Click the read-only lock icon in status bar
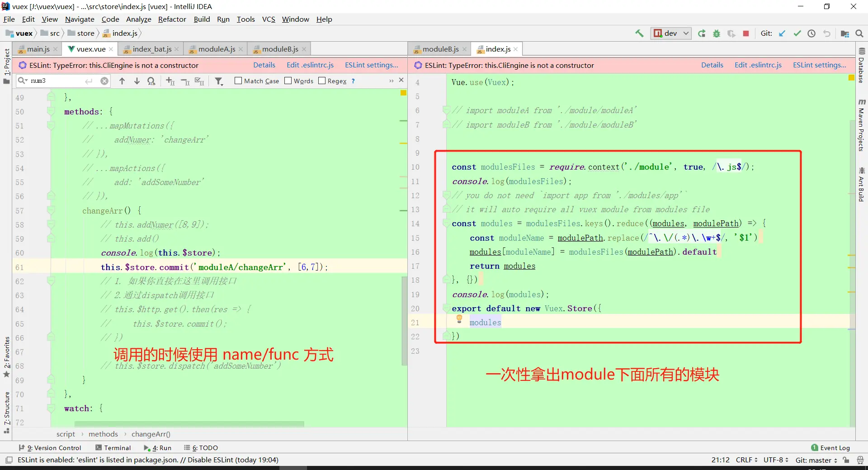 846,460
